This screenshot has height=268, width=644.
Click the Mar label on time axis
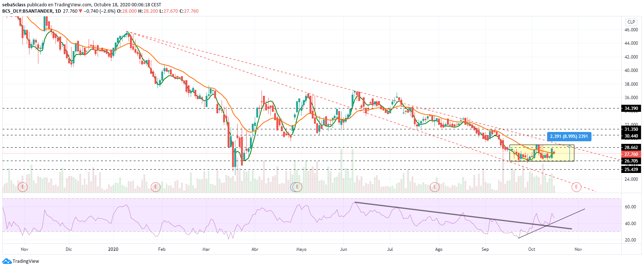tap(206, 249)
